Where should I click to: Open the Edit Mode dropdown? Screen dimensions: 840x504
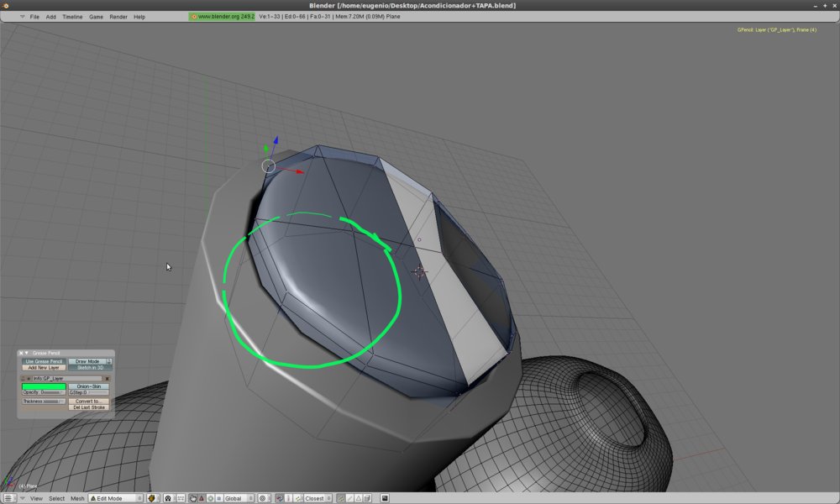tap(116, 498)
